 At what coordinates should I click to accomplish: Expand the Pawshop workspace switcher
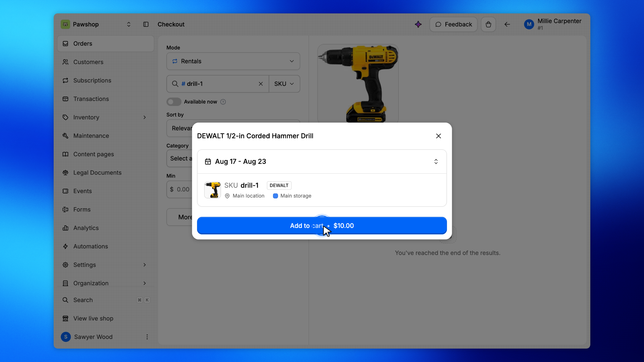click(x=129, y=24)
